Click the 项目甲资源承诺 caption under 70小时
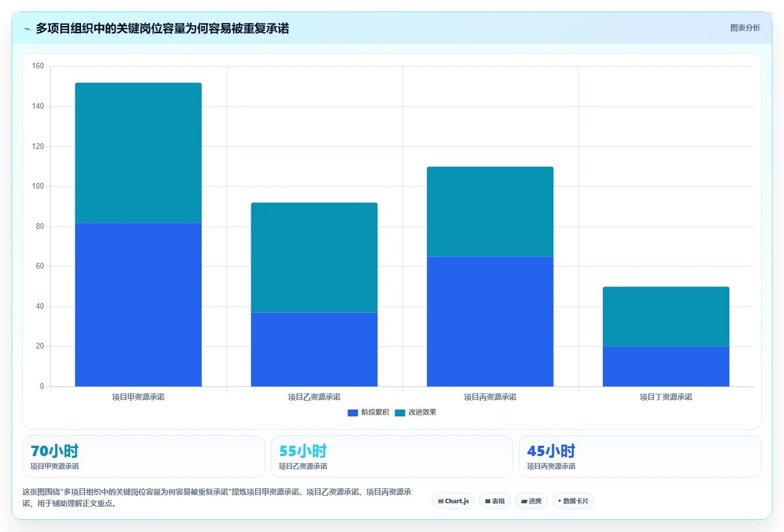 click(x=55, y=466)
